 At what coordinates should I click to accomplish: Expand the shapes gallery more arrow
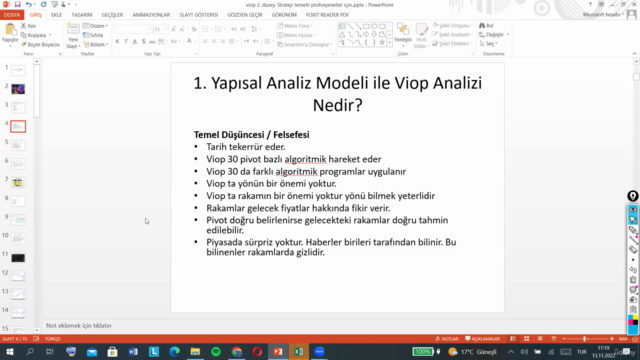[x=389, y=42]
